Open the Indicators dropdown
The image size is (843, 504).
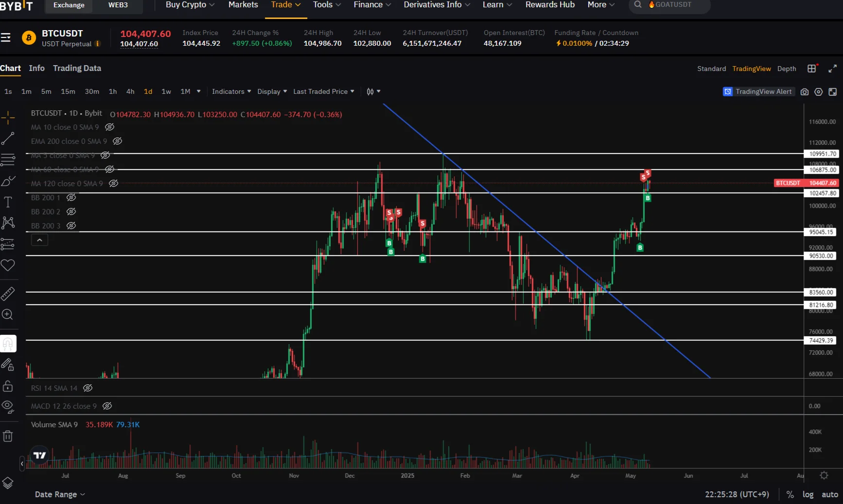[231, 91]
